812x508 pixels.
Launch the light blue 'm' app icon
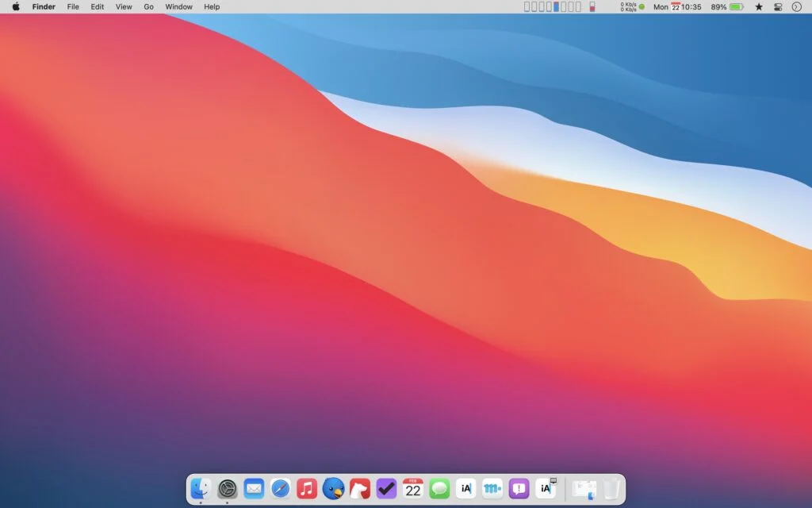click(x=492, y=488)
